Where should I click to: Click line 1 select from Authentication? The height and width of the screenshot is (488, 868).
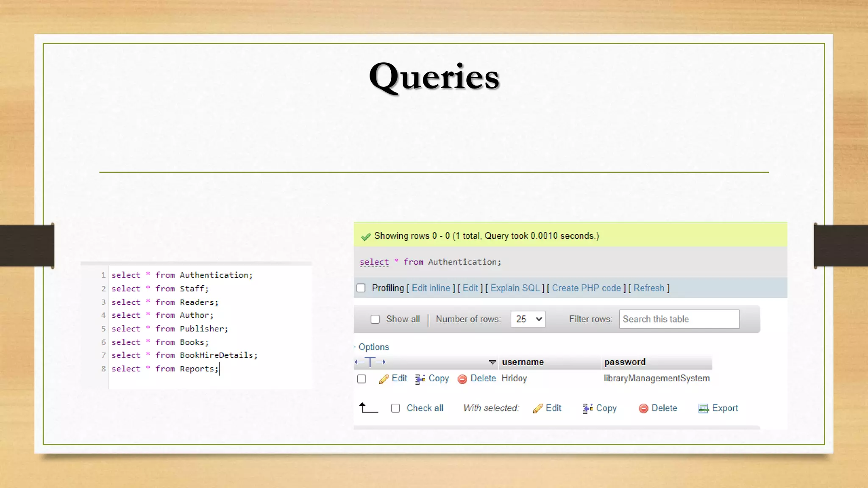tap(182, 275)
